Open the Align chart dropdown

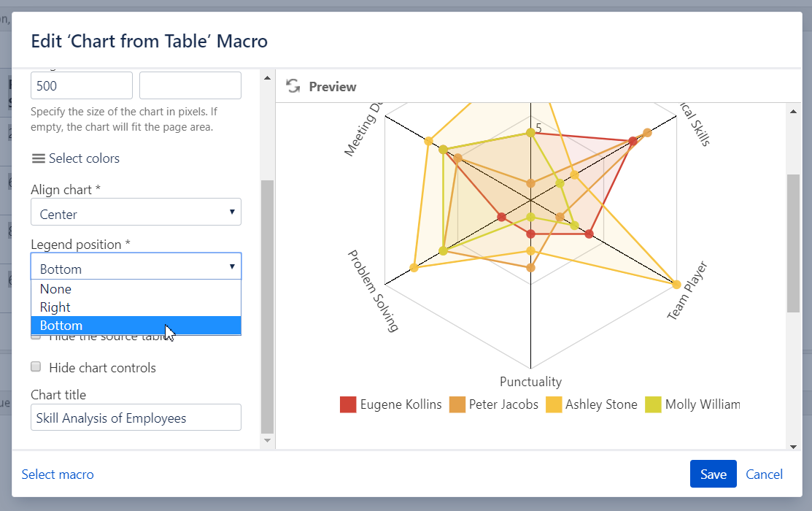click(136, 212)
